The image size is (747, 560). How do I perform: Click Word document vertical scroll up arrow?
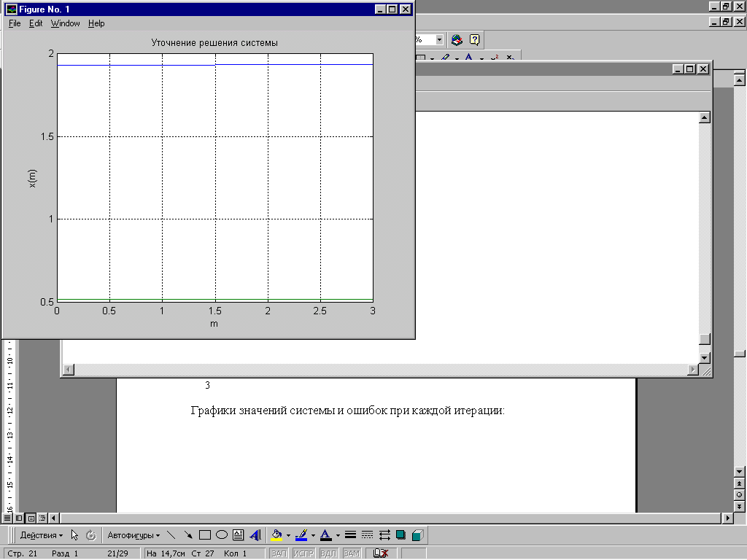740,80
